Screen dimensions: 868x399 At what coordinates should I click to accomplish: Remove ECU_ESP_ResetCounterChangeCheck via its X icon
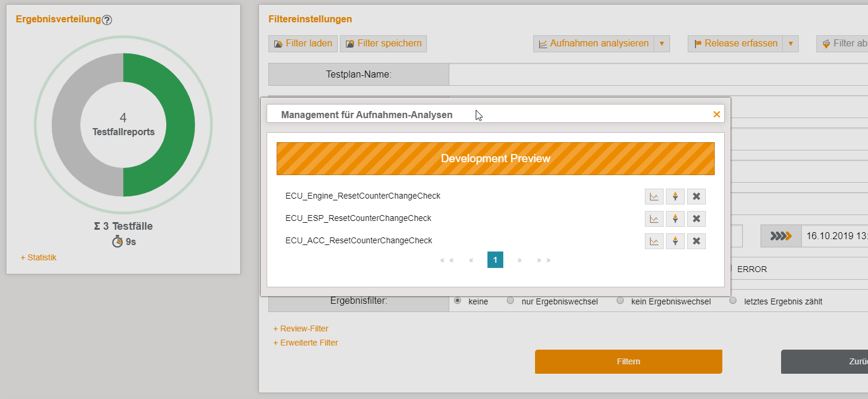click(697, 219)
